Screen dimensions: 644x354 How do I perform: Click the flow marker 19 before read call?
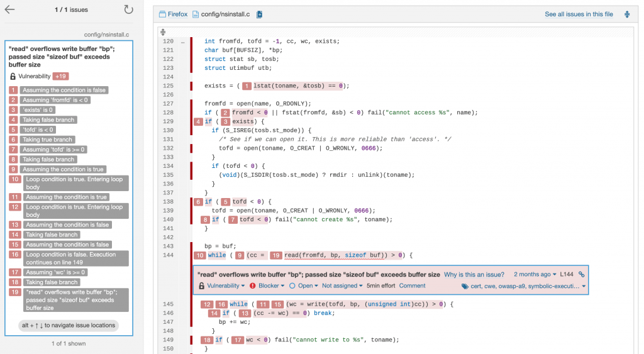[275, 255]
